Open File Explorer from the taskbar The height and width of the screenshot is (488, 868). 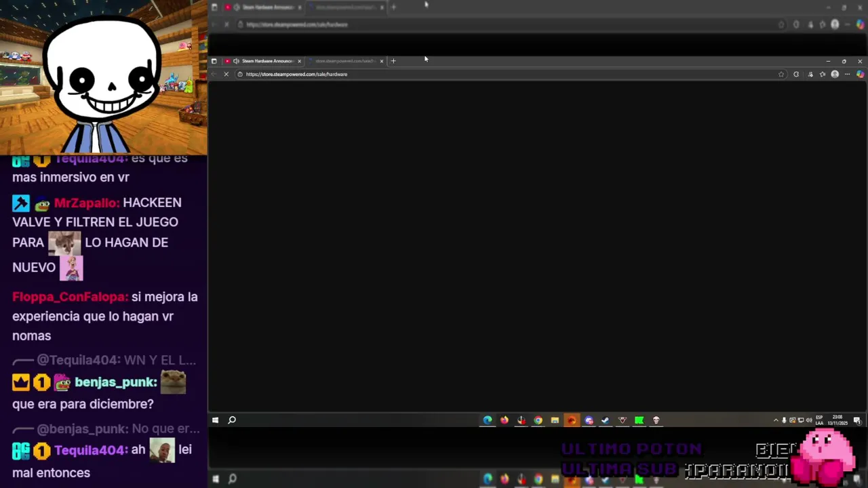555,420
